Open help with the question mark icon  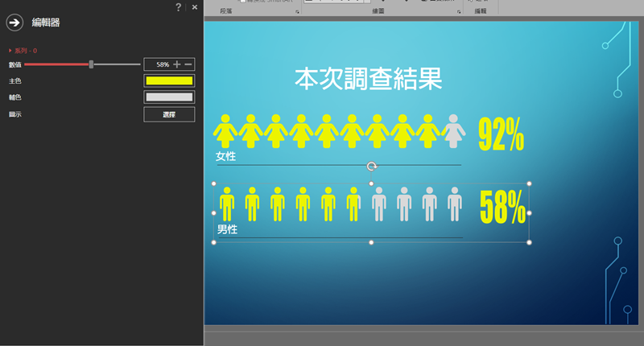178,7
